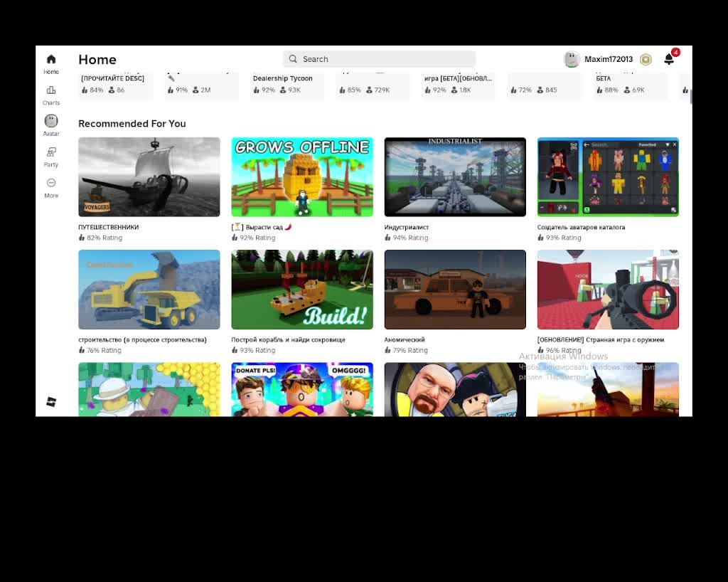This screenshot has width=728, height=582.
Task: Open the игра [БЕТА] game card
Action: (459, 85)
